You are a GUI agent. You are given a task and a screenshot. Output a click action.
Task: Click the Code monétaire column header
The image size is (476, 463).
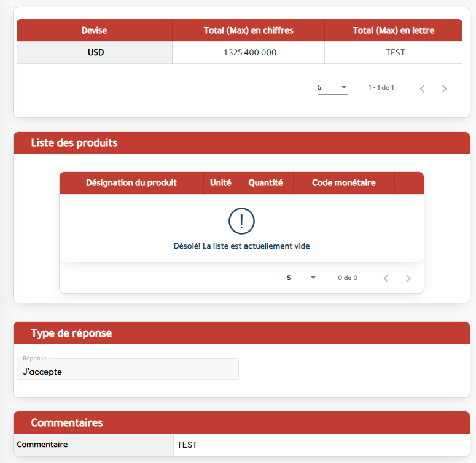coord(343,183)
